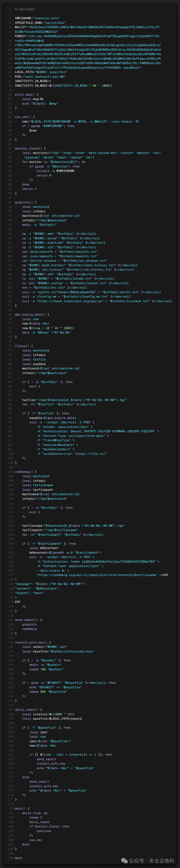Select the LOCAL_PATH="$HOME/.local/bin" line
The width and height of the screenshot is (180, 868).
pyautogui.click(x=41, y=72)
